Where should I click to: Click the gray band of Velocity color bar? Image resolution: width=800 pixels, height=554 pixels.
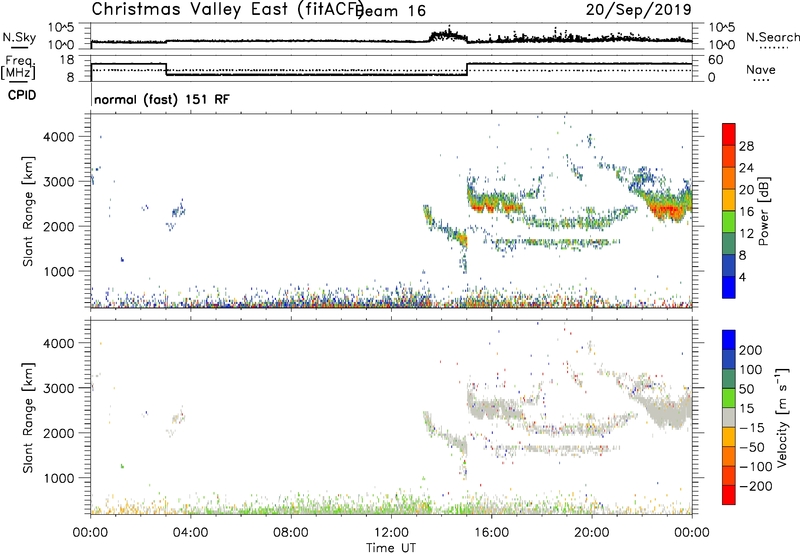[x=729, y=417]
